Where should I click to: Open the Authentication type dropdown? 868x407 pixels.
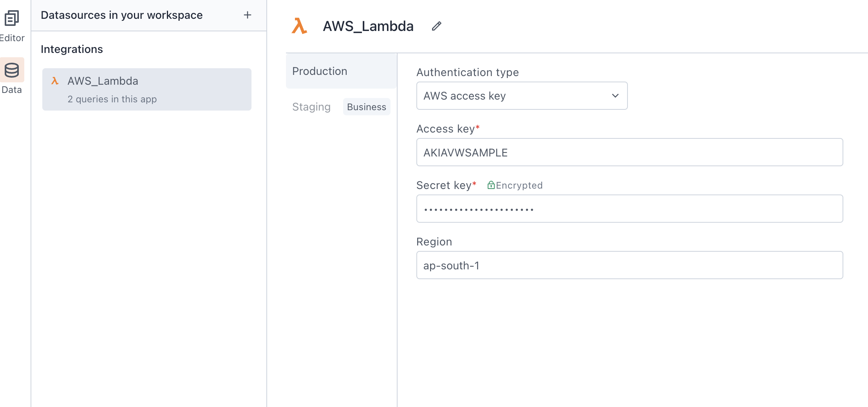tap(521, 96)
